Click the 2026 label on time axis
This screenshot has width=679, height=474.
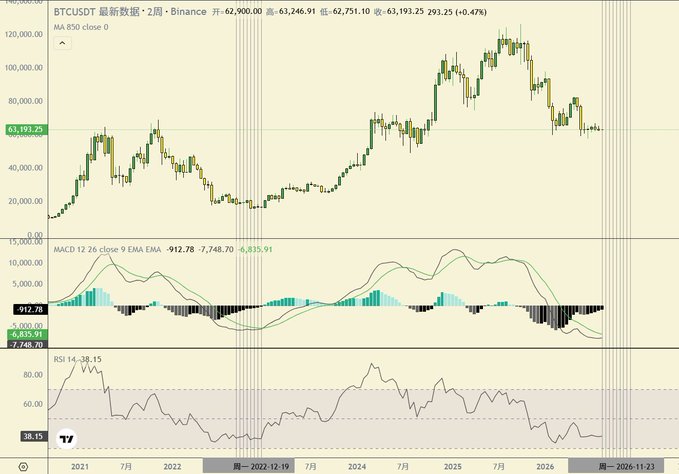545,466
